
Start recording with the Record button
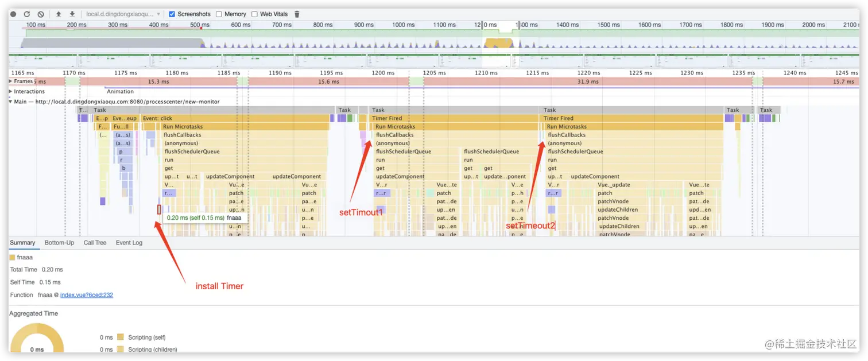point(13,14)
